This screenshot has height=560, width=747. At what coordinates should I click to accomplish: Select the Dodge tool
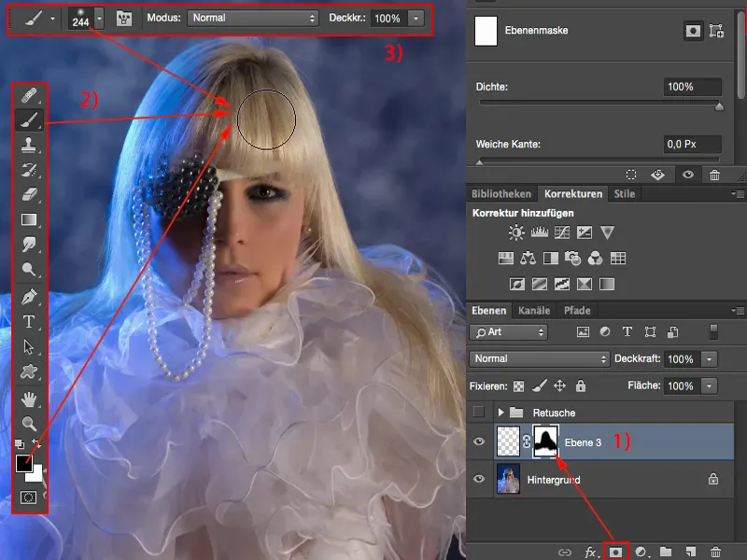[29, 269]
